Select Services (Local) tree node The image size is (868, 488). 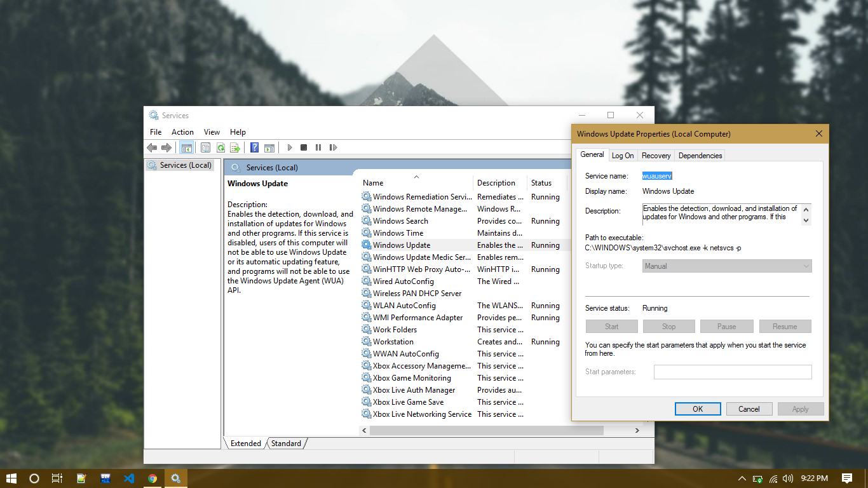[180, 165]
